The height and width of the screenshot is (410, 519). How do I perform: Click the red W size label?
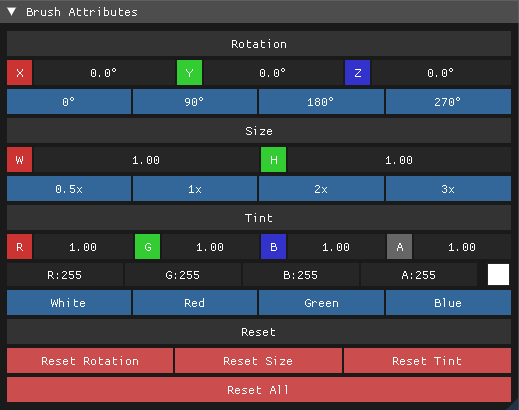(x=20, y=160)
